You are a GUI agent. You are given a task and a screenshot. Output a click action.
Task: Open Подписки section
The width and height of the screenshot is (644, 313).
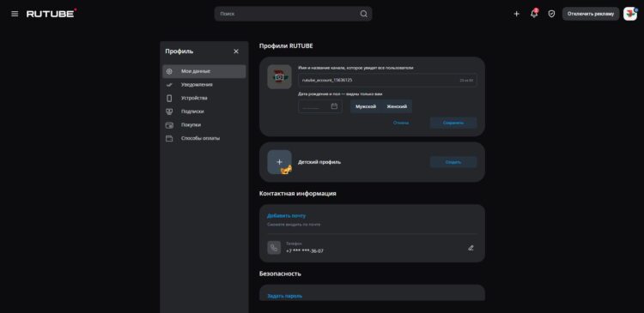204,111
